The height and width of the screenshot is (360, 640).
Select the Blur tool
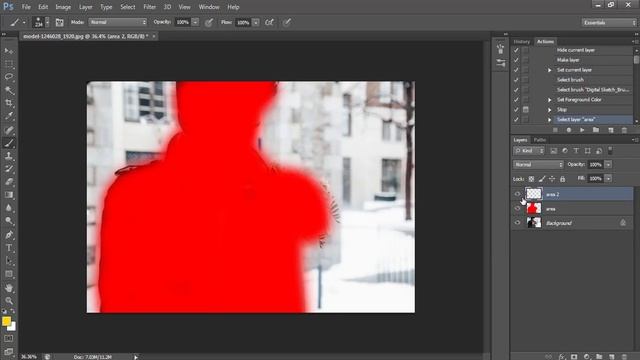[9, 208]
